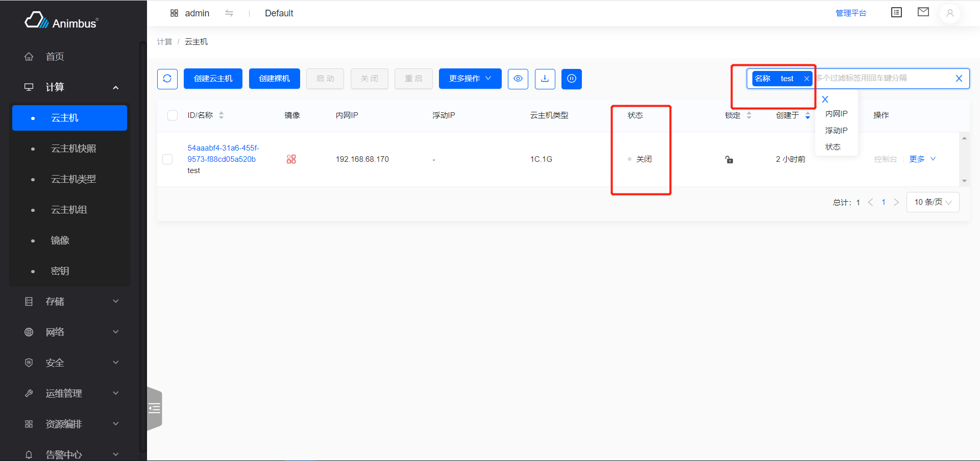
Task: Click the project switch arrows icon
Action: click(229, 13)
